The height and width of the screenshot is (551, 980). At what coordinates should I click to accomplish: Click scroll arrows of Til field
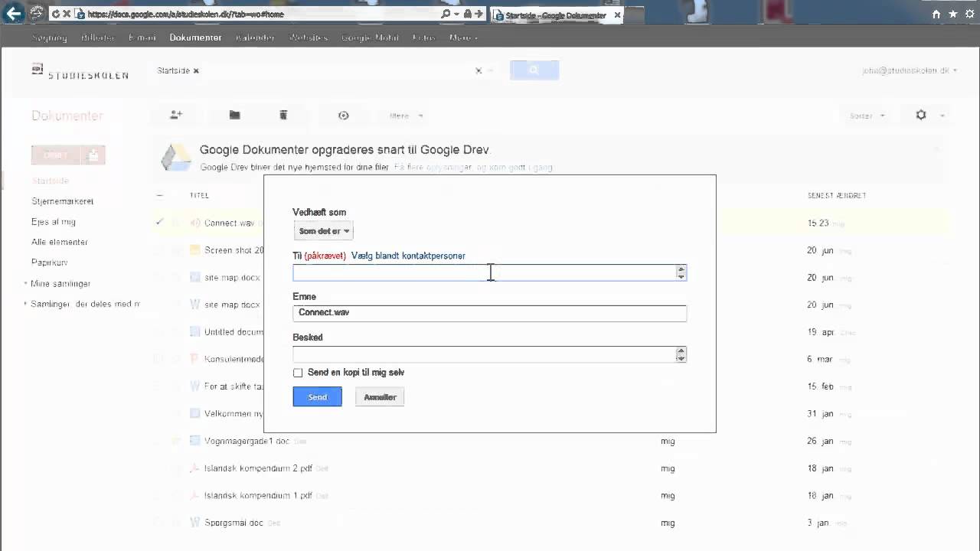[x=681, y=272]
